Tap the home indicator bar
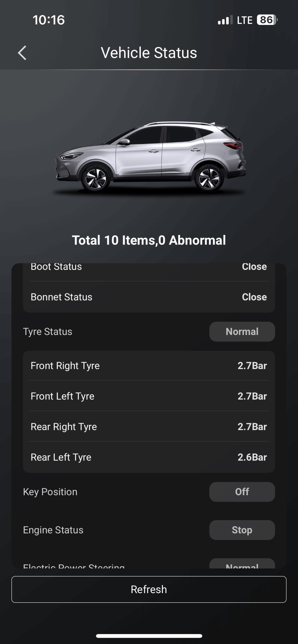 (149, 636)
